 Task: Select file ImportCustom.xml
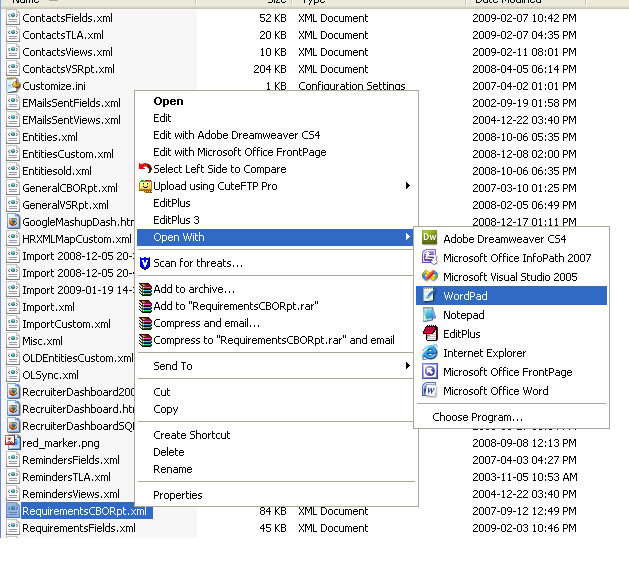[66, 324]
